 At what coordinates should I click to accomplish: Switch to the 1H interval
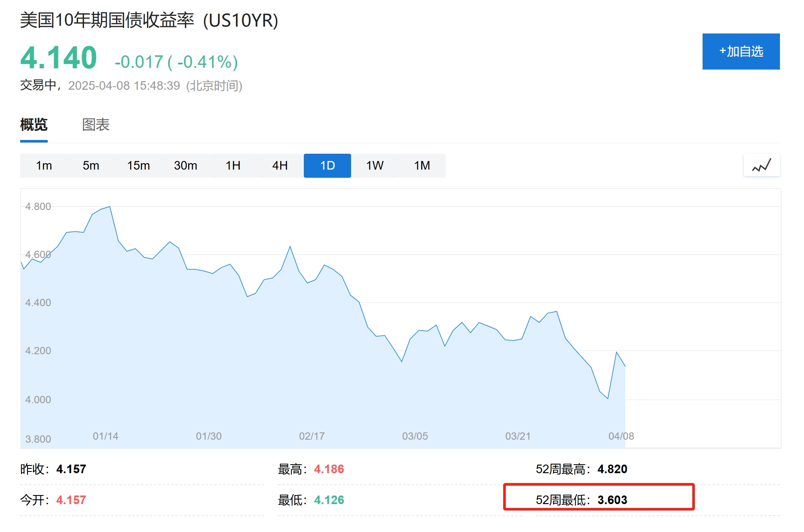(232, 165)
